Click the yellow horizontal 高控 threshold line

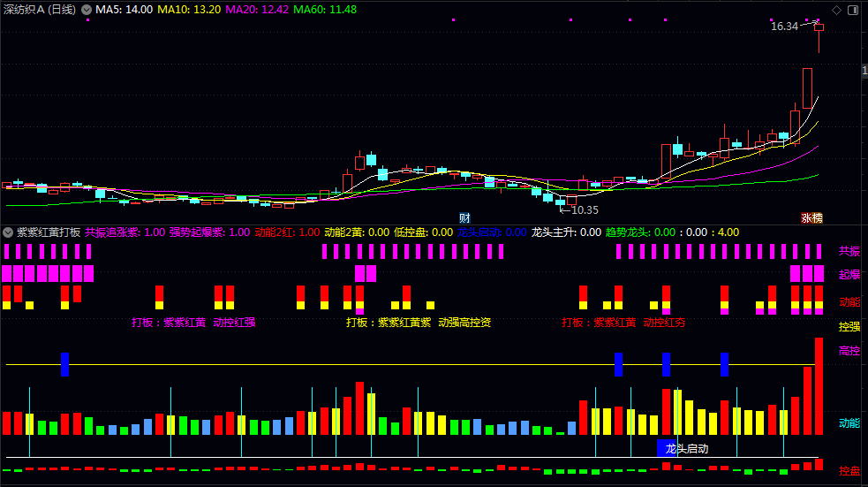[x=411, y=364]
